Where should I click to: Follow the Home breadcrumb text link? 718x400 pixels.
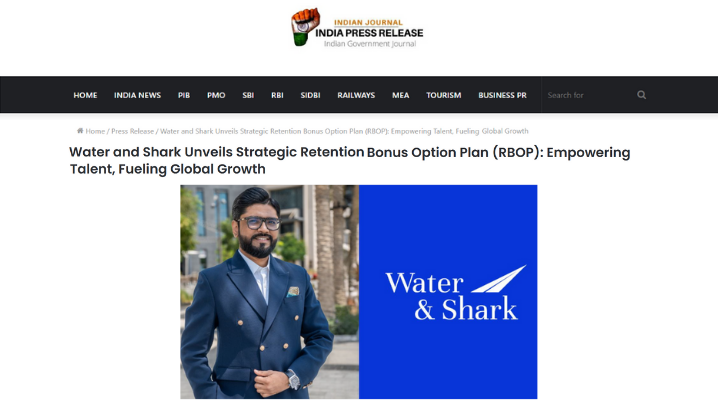(x=95, y=131)
